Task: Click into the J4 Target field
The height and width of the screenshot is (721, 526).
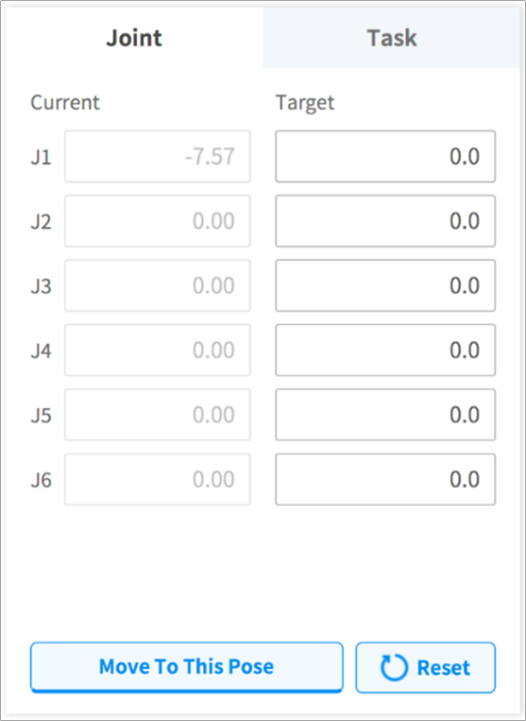Action: (x=385, y=350)
